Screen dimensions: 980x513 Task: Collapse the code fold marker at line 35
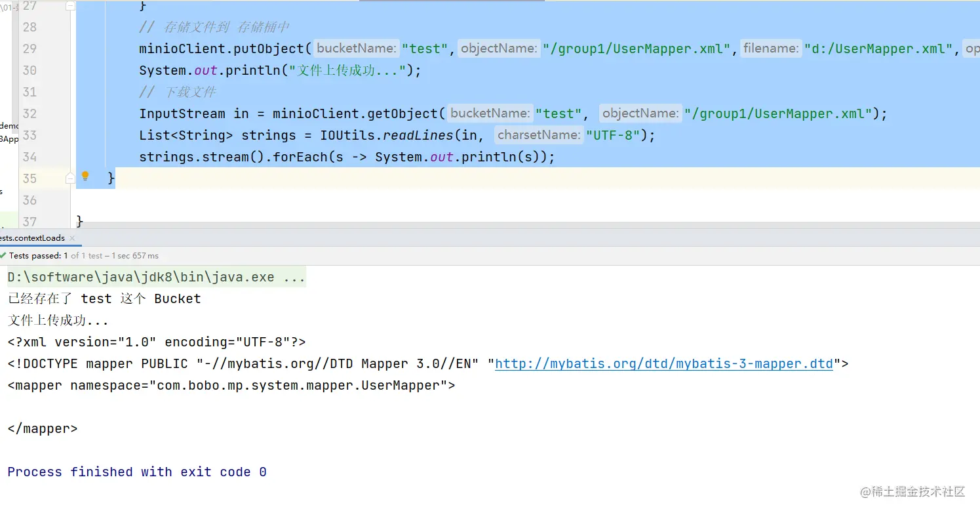click(x=70, y=178)
